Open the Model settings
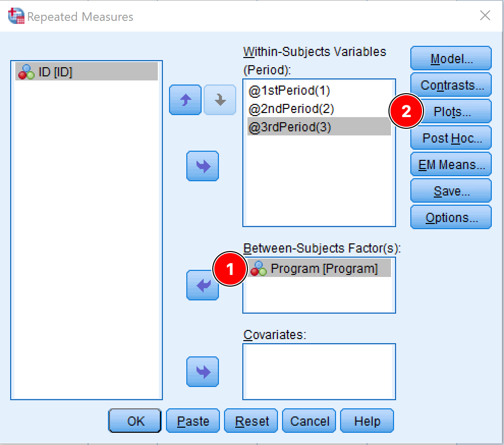 point(451,58)
